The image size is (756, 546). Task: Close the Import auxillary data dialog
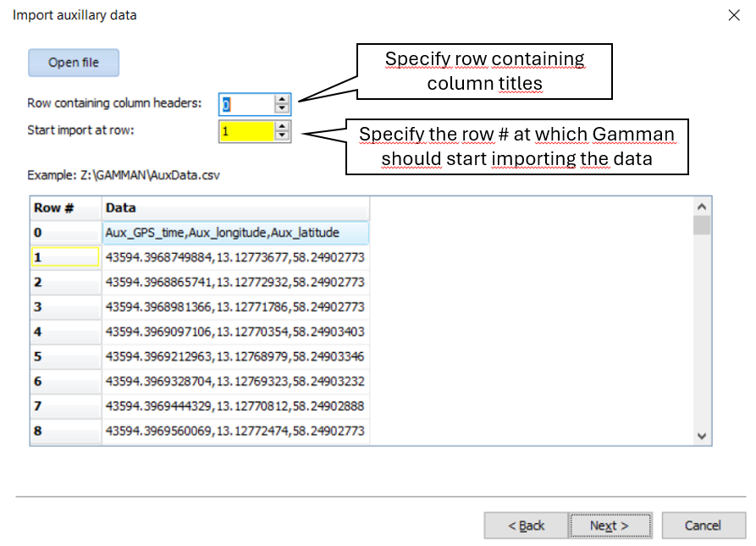click(734, 15)
